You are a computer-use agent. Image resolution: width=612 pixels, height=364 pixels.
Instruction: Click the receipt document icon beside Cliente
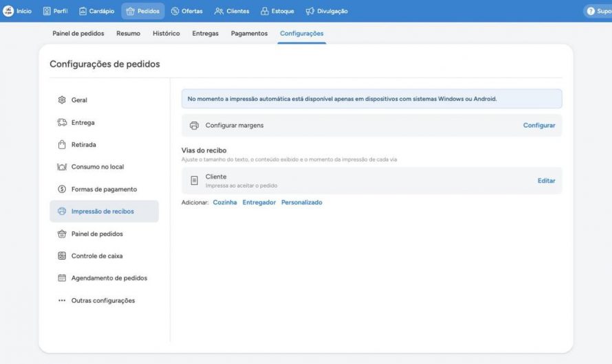click(194, 181)
